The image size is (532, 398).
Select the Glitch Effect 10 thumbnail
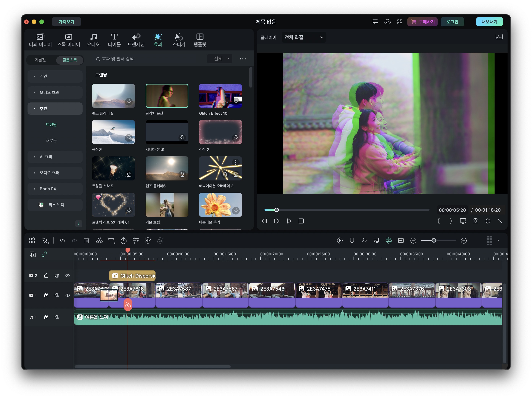pos(220,96)
